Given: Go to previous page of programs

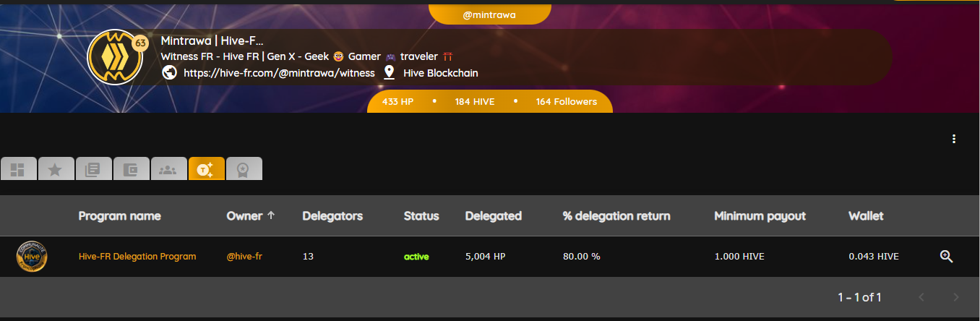Looking at the screenshot, I should click(921, 297).
